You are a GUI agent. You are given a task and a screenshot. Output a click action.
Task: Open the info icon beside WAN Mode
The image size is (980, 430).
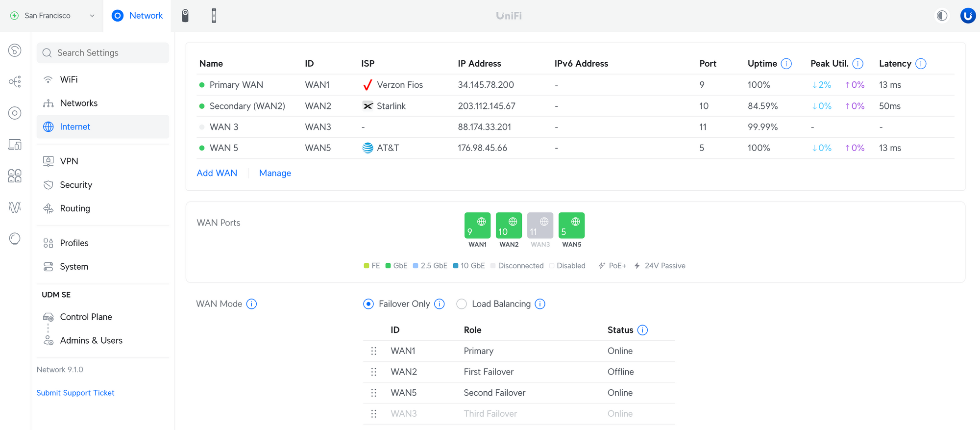tap(251, 304)
